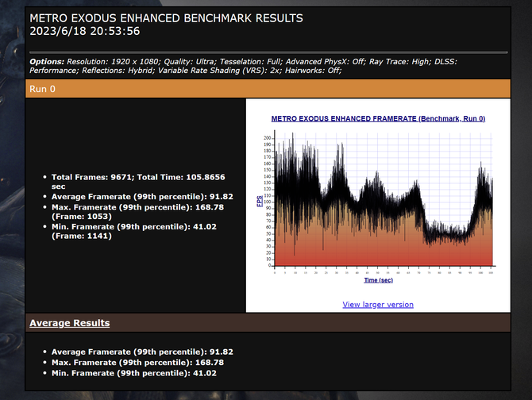The height and width of the screenshot is (400, 532).
Task: Click (Frame: 1141) text
Action: (82, 236)
